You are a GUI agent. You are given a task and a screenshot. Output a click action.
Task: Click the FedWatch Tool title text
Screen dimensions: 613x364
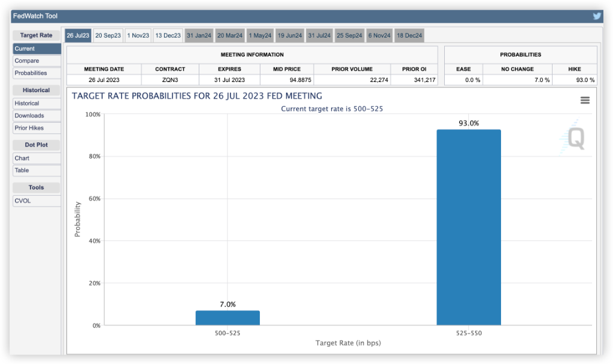pyautogui.click(x=35, y=16)
